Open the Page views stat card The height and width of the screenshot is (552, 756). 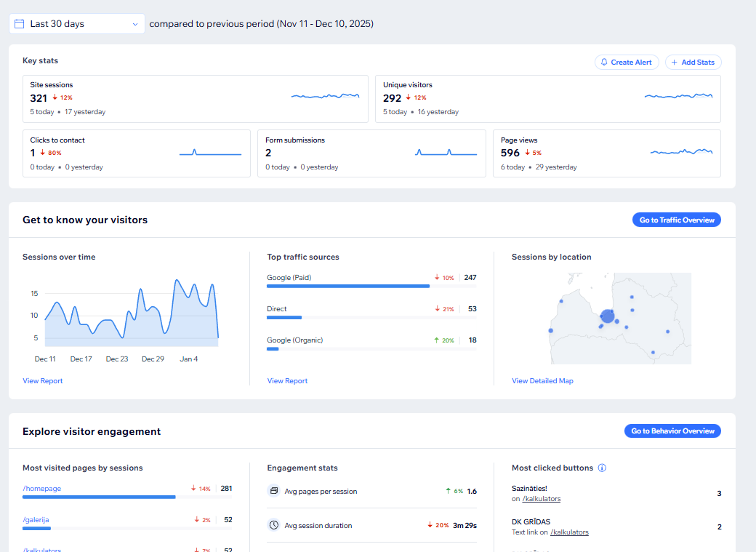[x=606, y=153]
